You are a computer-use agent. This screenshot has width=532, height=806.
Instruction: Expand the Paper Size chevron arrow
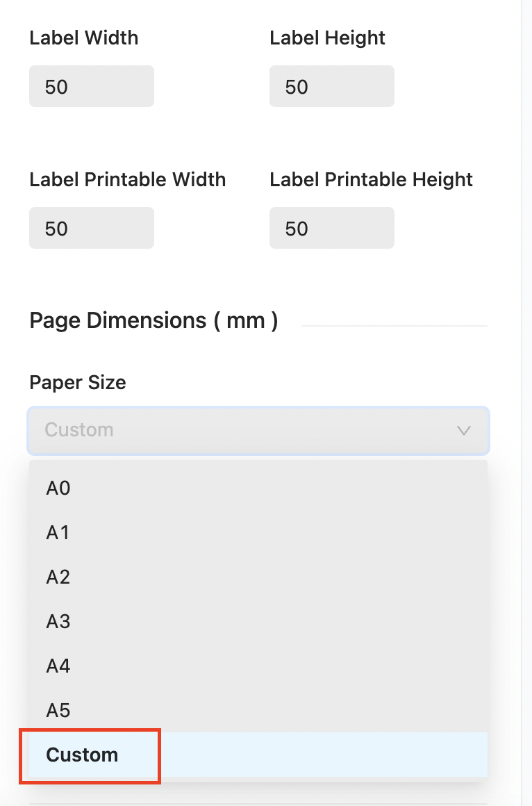point(464,430)
